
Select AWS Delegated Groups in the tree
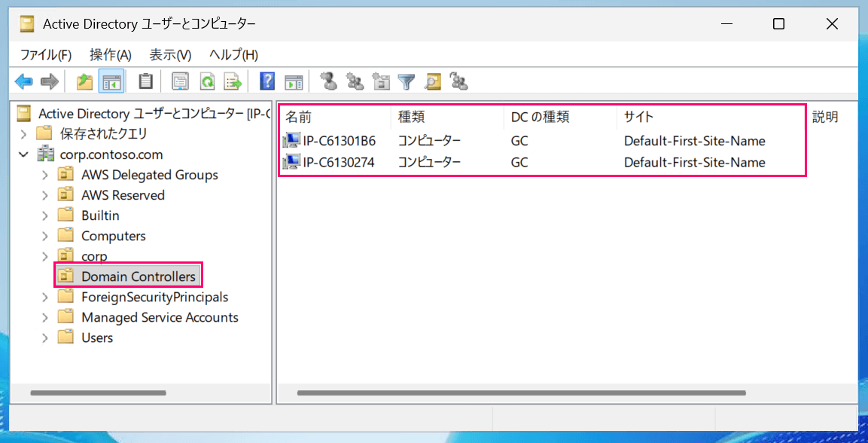tap(150, 175)
